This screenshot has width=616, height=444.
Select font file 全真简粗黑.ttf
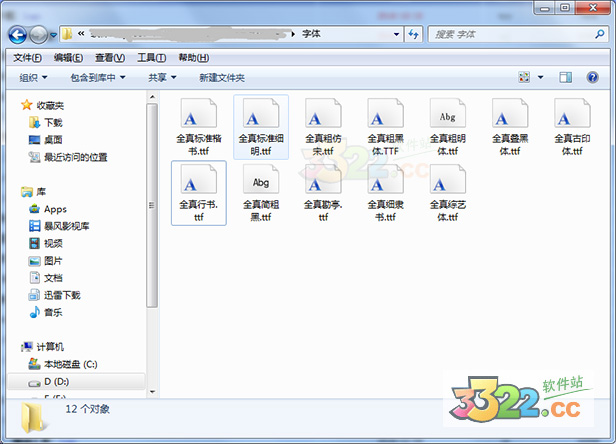(261, 193)
